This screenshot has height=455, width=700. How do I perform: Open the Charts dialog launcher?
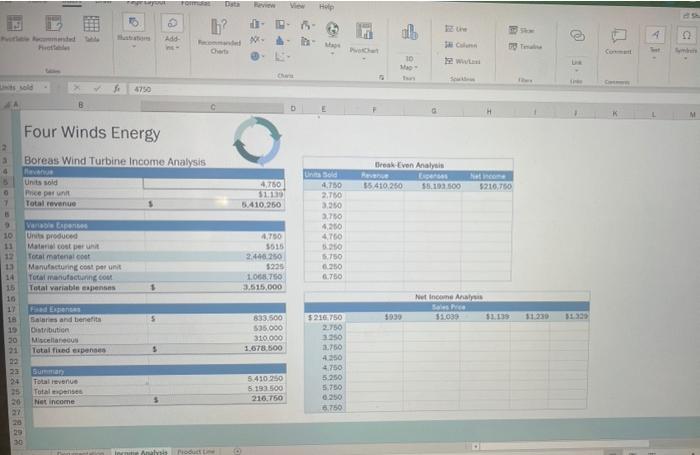[x=382, y=77]
